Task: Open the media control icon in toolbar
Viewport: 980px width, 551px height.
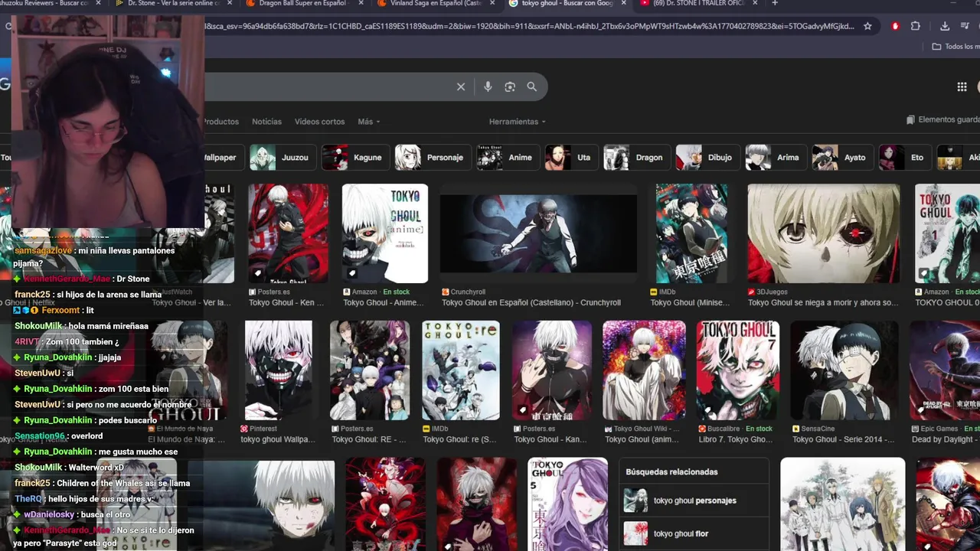Action: click(x=964, y=26)
